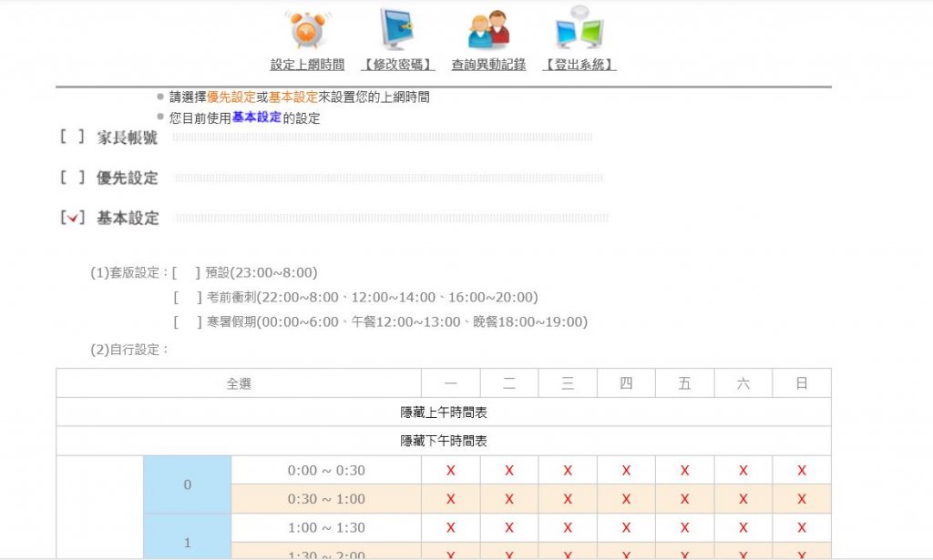This screenshot has height=560, width=933.
Task: Select the 日 (Sunday) column header
Action: click(x=802, y=383)
